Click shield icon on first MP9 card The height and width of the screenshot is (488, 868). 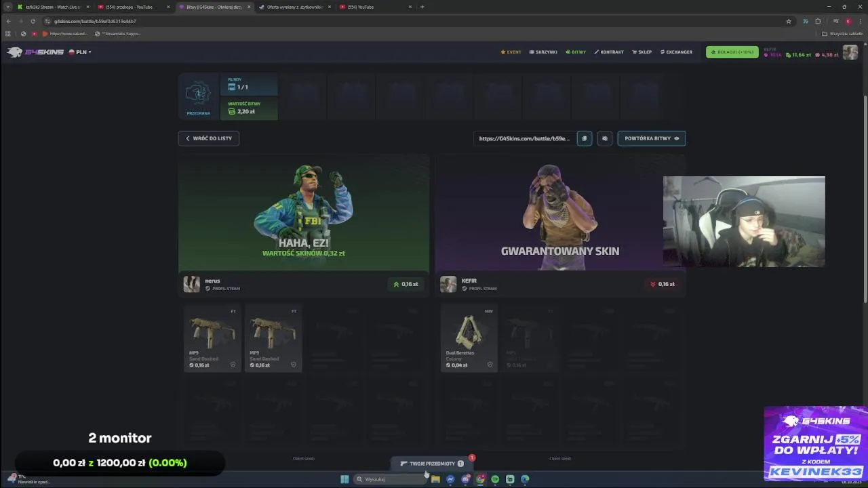(x=233, y=365)
